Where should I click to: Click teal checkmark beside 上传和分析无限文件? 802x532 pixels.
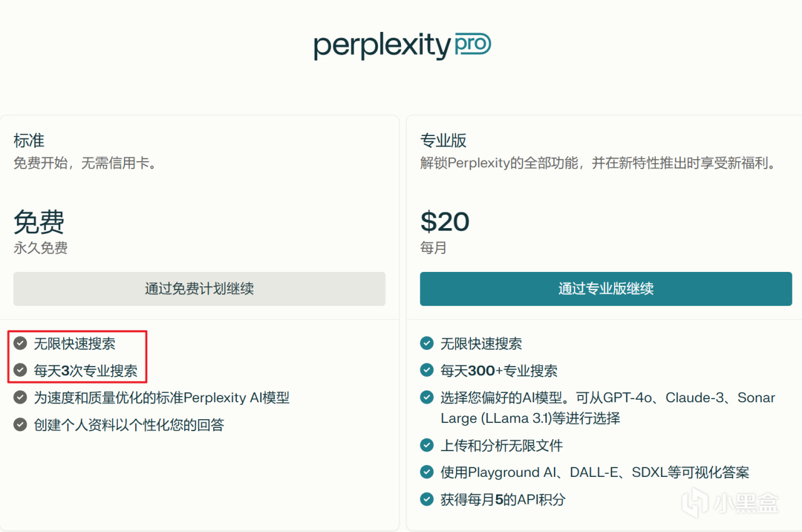tap(427, 446)
